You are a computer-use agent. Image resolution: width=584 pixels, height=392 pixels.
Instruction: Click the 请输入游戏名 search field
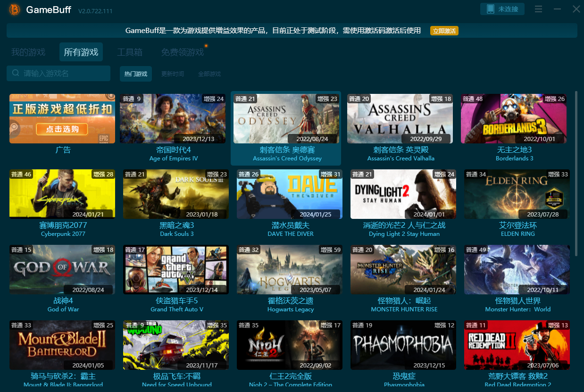tap(58, 73)
